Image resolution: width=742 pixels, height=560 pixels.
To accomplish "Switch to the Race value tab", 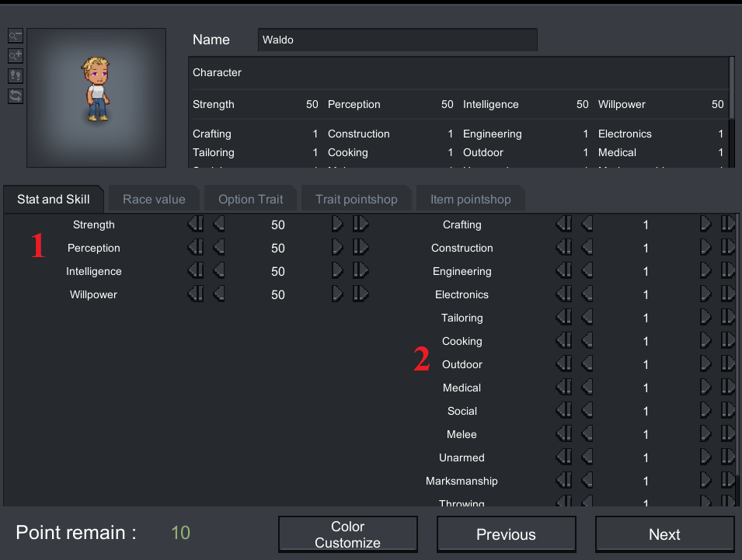I will pos(154,200).
